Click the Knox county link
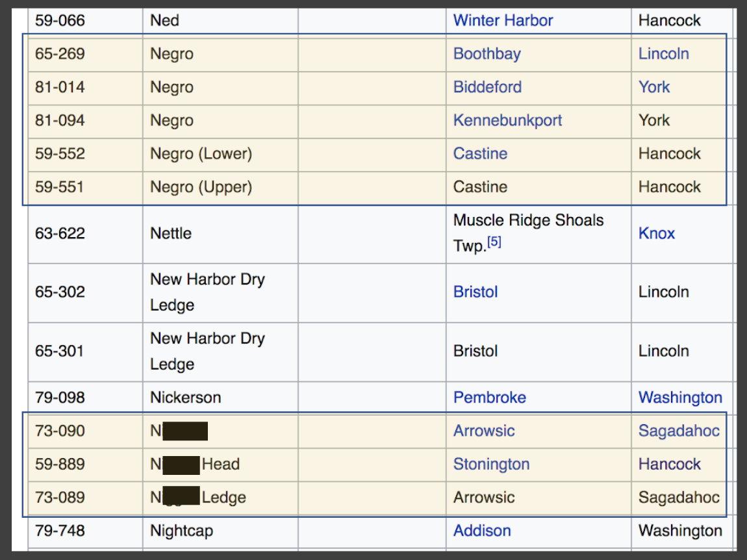This screenshot has width=747, height=560. click(x=656, y=233)
